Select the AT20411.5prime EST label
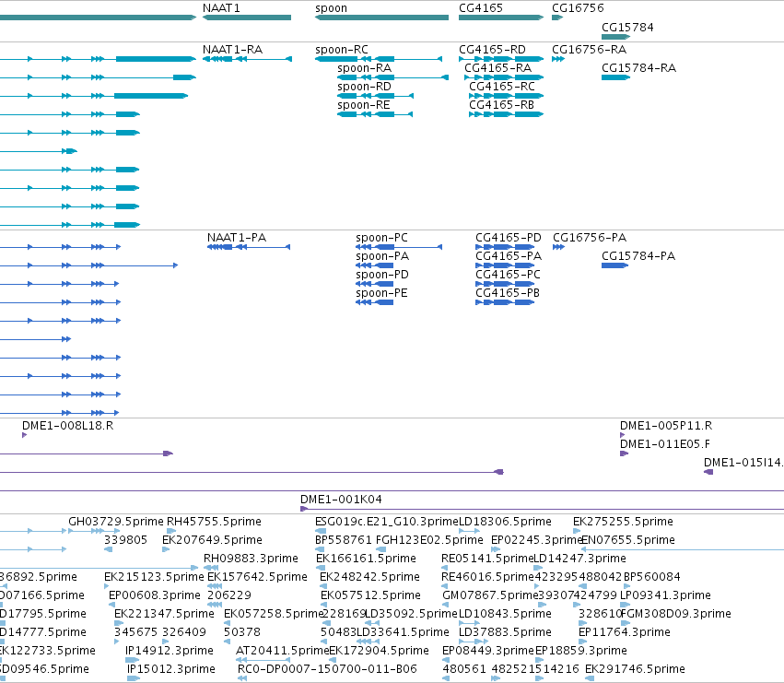The image size is (784, 683). point(283,652)
